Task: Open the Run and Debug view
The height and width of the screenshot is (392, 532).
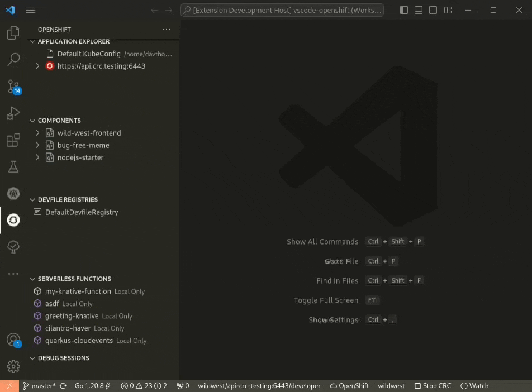Action: (13, 113)
